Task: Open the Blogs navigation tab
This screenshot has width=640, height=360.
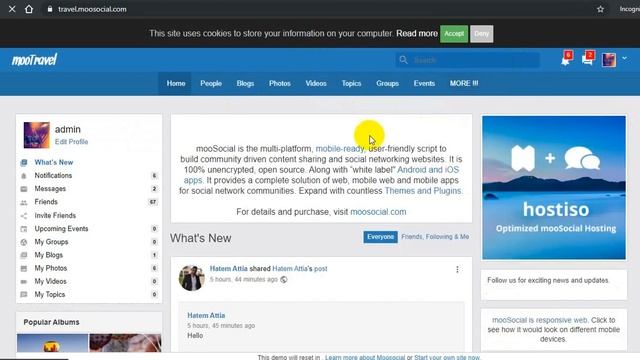Action: pyautogui.click(x=245, y=83)
